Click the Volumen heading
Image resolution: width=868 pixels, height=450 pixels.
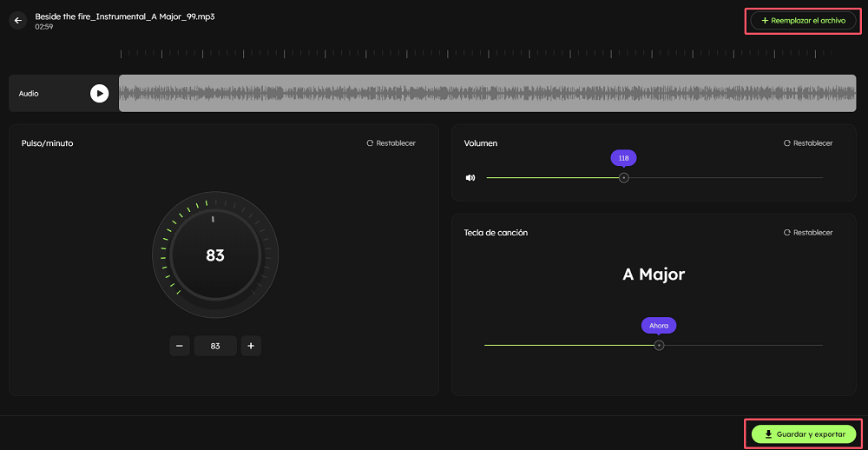point(481,143)
